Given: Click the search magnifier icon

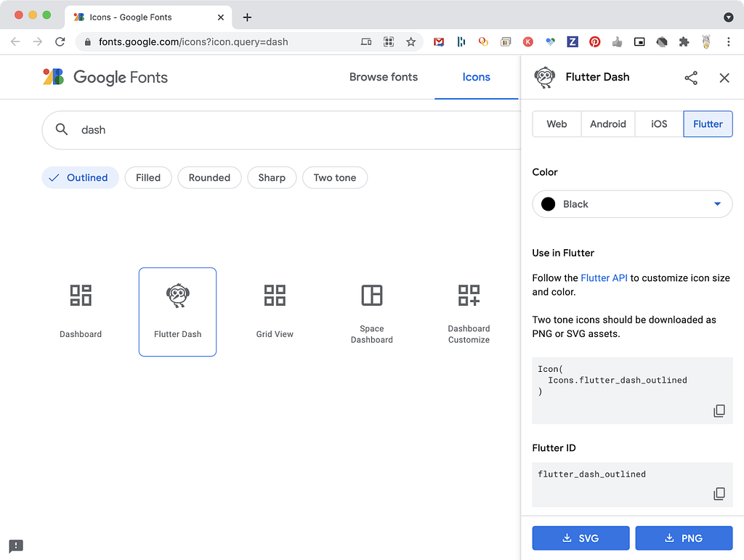Looking at the screenshot, I should pyautogui.click(x=62, y=129).
